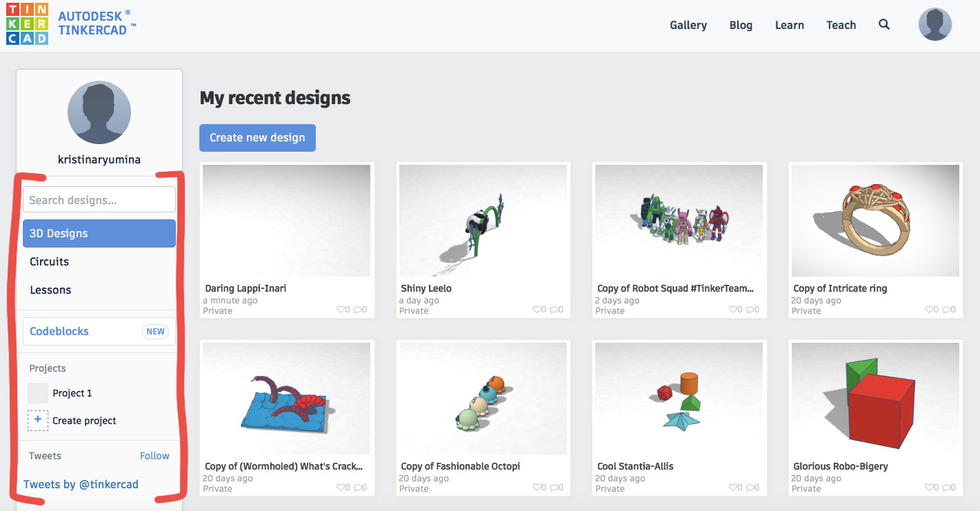Open the Robot Squad design thumbnail
This screenshot has width=980, height=511.
(x=679, y=221)
